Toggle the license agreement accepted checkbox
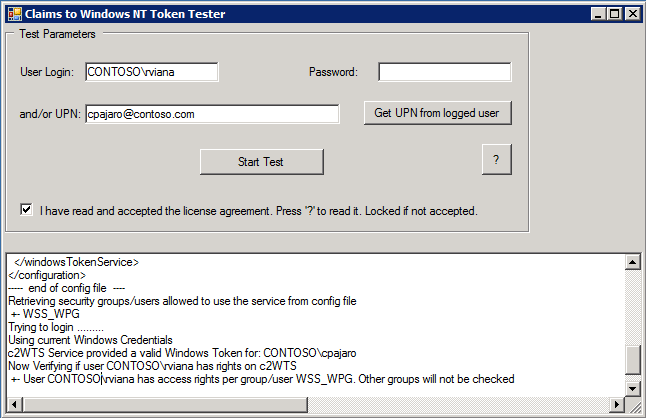 coord(26,210)
